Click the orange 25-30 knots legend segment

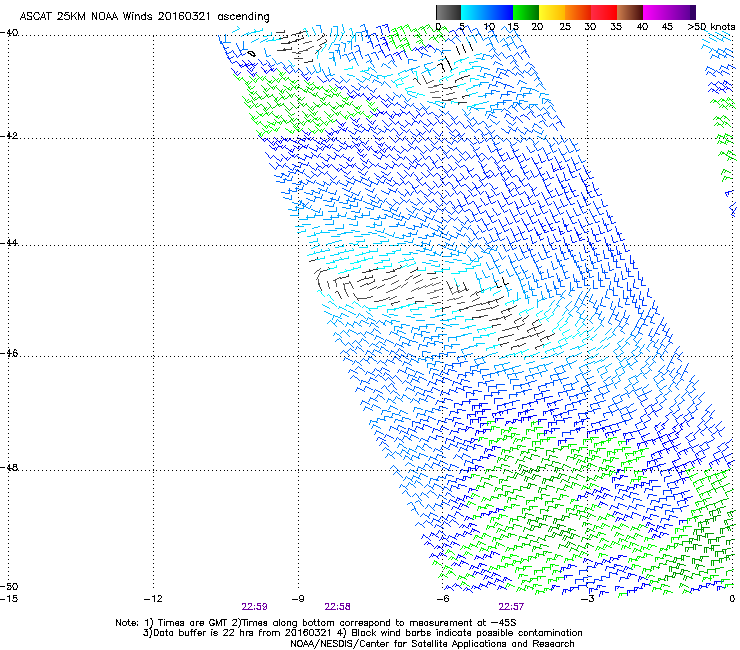click(x=578, y=12)
